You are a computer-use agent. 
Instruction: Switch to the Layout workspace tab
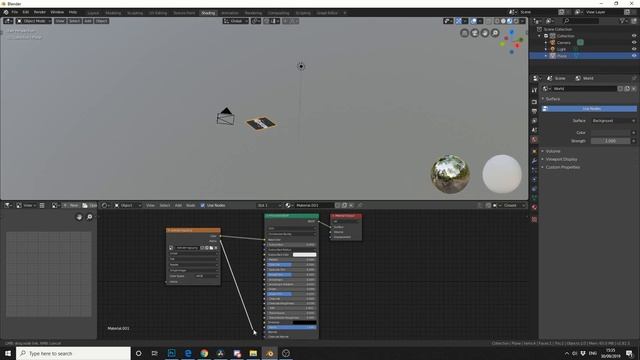pos(93,13)
